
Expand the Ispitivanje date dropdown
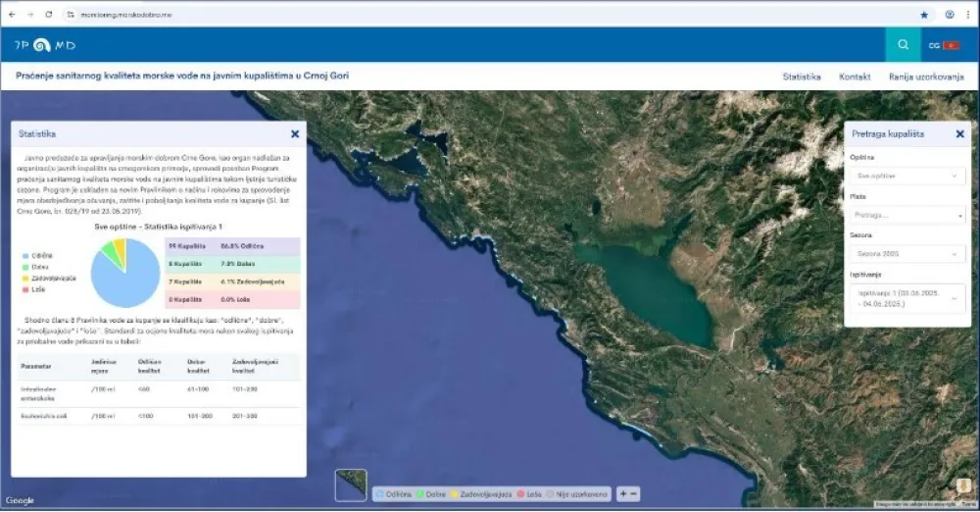(x=907, y=297)
